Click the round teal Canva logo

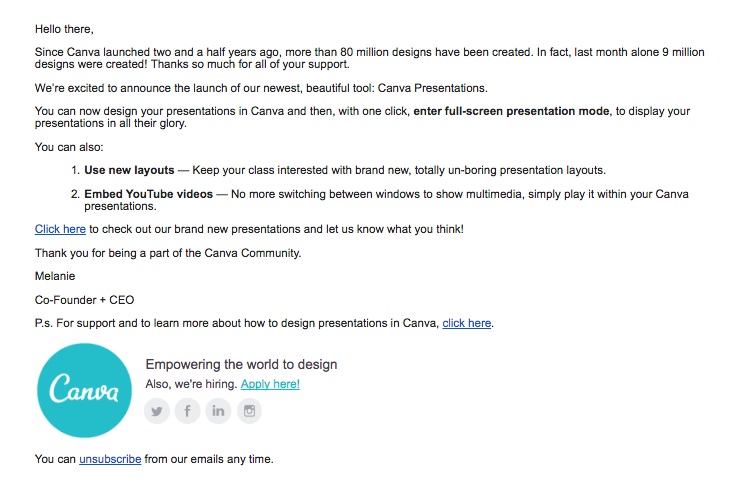point(84,390)
